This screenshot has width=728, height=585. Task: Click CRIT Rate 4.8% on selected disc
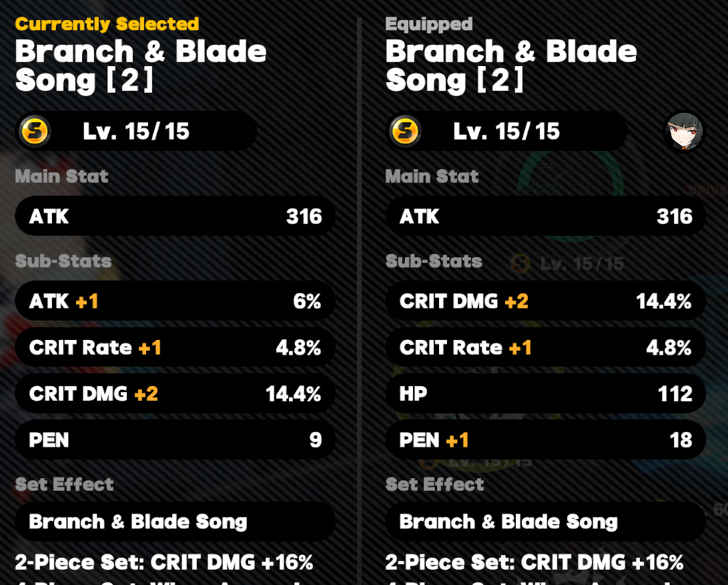(175, 347)
